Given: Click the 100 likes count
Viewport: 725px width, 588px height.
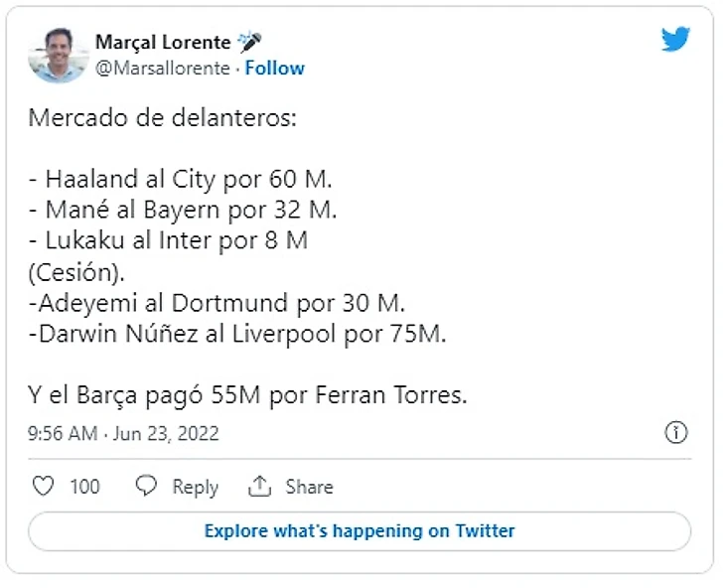Looking at the screenshot, I should [x=84, y=487].
